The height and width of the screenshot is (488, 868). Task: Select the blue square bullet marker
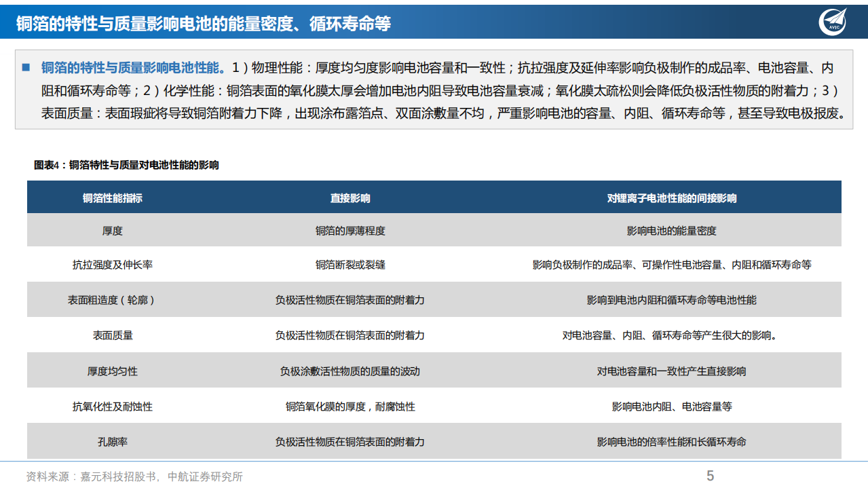point(25,67)
